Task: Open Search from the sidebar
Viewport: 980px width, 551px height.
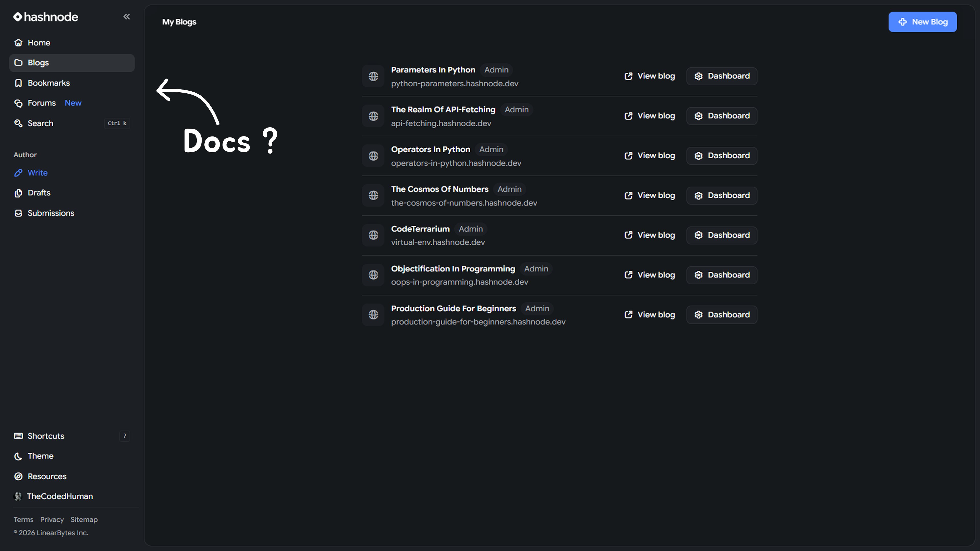Action: point(40,123)
